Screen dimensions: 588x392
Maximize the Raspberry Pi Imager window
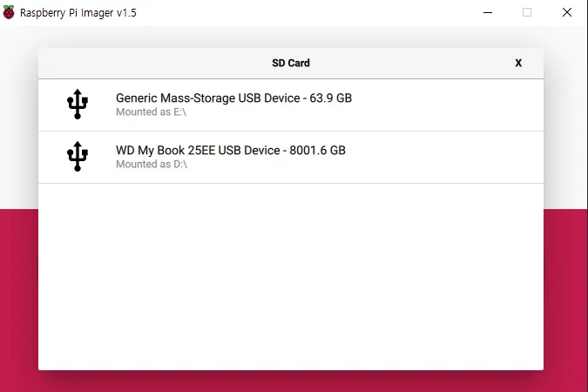click(x=527, y=13)
